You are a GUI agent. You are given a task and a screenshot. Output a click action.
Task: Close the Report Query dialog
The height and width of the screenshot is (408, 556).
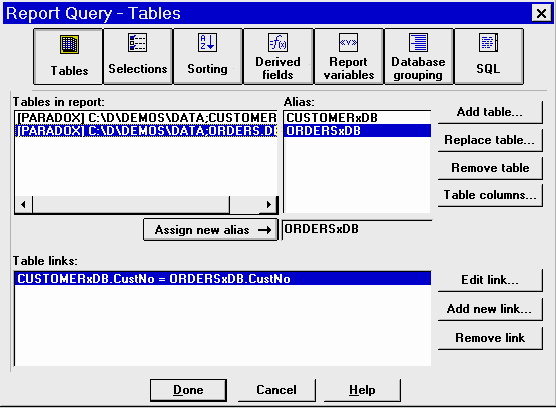point(541,13)
